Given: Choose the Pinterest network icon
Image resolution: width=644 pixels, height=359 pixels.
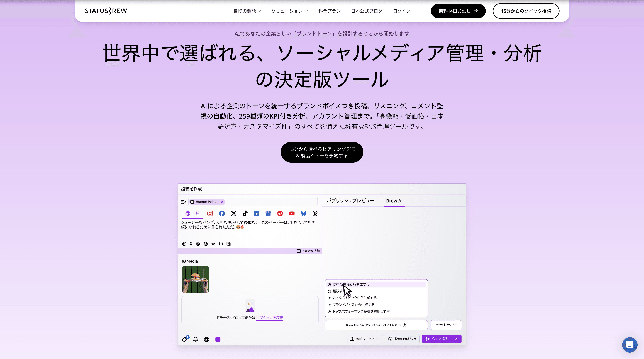Looking at the screenshot, I should (x=280, y=213).
